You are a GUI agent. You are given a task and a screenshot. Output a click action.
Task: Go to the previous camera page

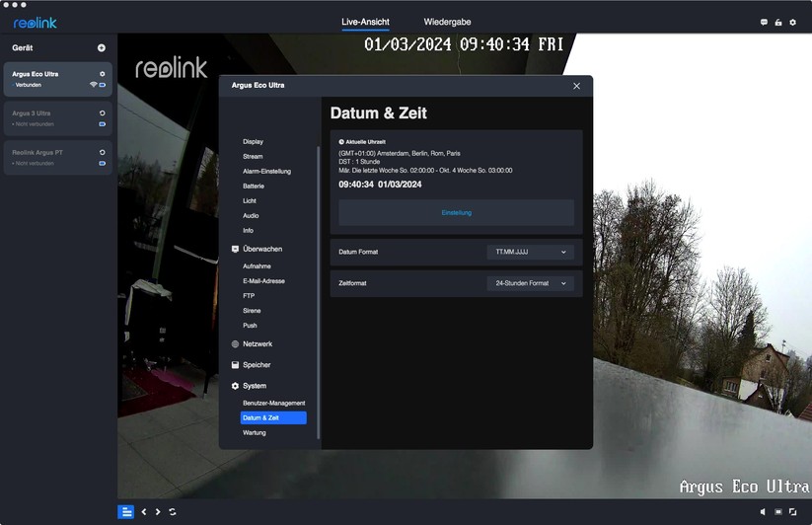[144, 512]
